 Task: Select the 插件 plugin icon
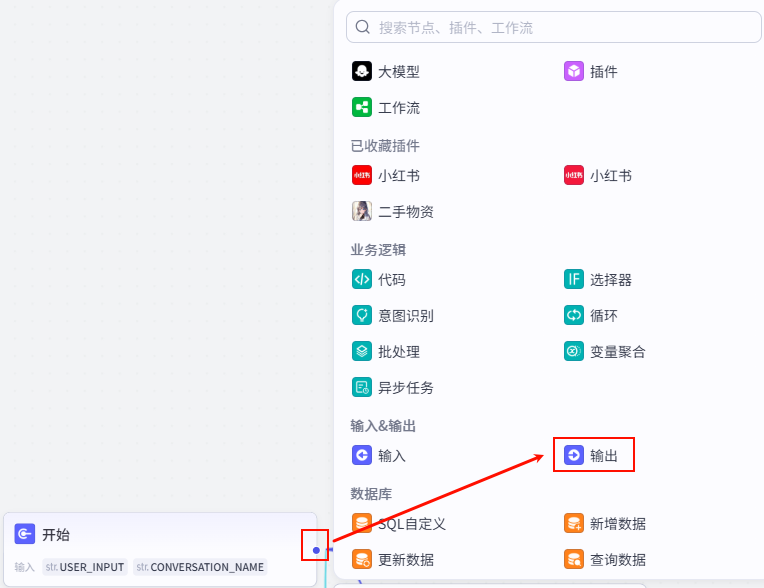pyautogui.click(x=573, y=71)
